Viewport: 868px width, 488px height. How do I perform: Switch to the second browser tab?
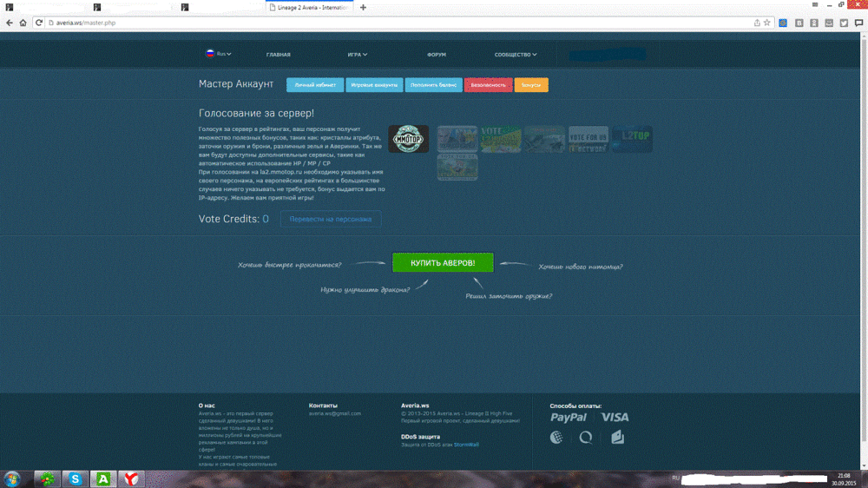[x=133, y=8]
